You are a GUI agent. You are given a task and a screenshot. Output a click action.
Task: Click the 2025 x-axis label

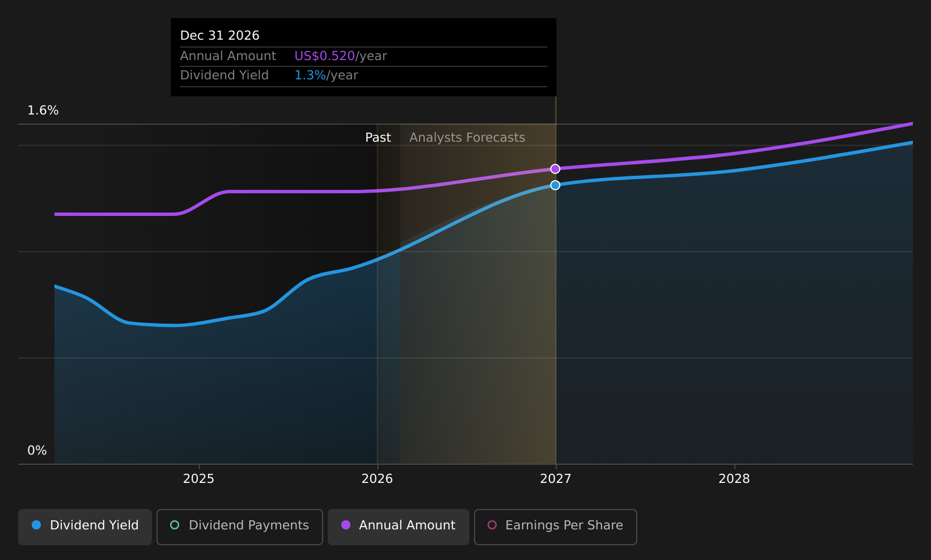point(198,479)
